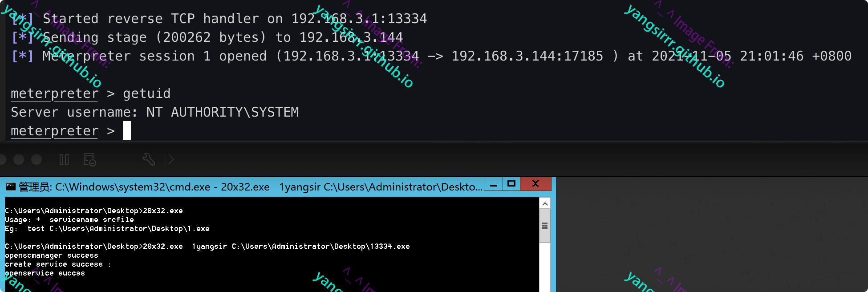Click the '13334.exe' command line in cmd
Image resolution: width=868 pixels, height=292 pixels.
click(x=207, y=246)
